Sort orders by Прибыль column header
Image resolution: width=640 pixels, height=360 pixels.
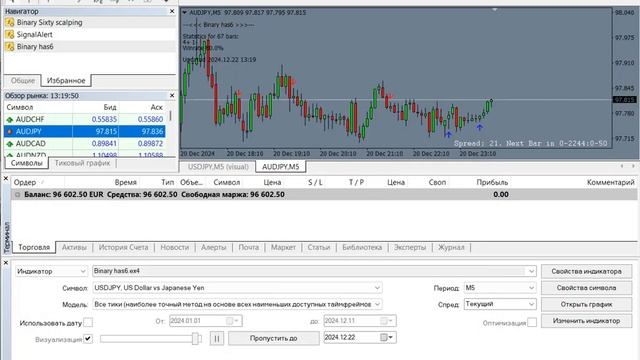pos(492,182)
